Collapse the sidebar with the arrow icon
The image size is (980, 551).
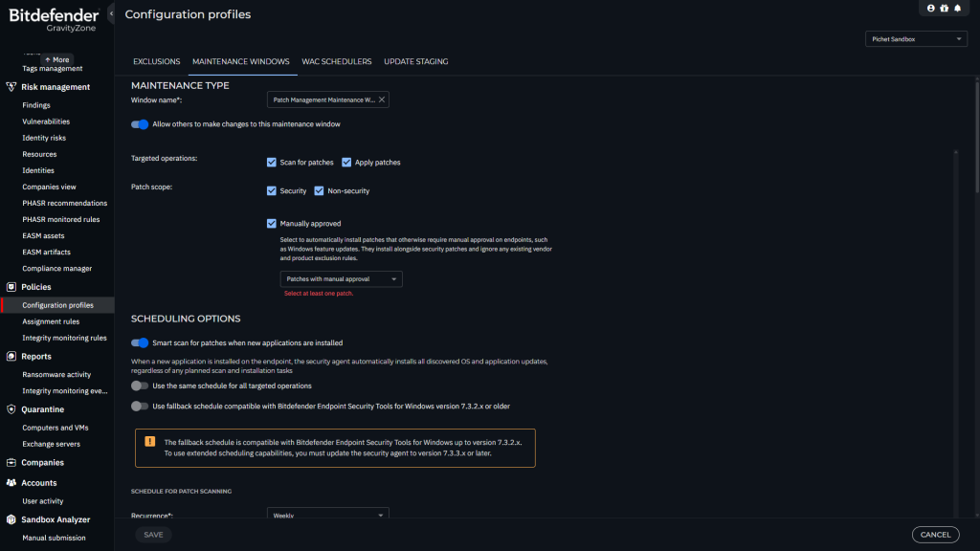click(x=111, y=13)
